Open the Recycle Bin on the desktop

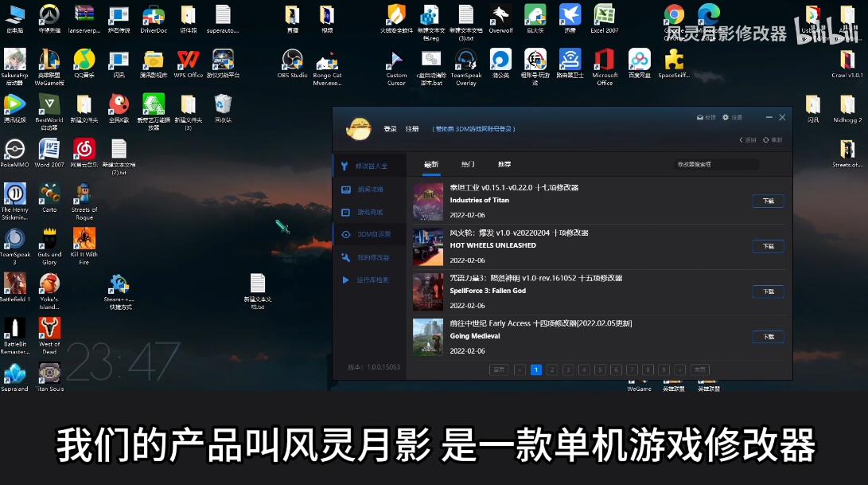coord(223,105)
